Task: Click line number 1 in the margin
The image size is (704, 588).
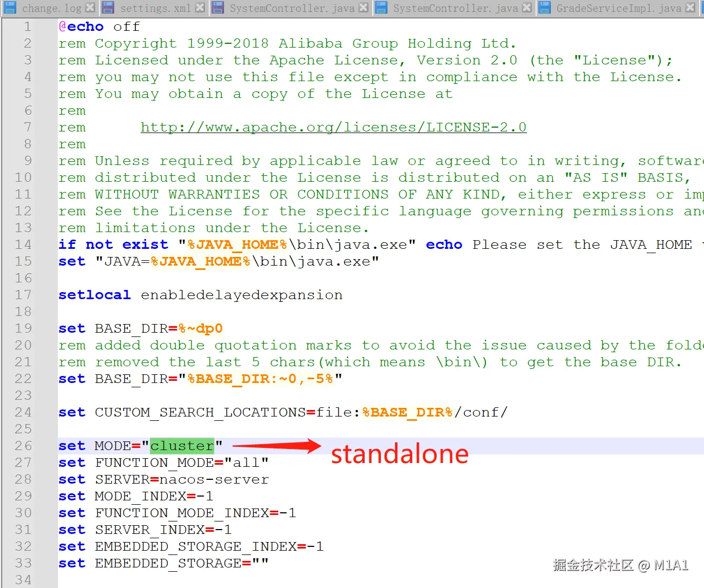Action: click(x=28, y=27)
